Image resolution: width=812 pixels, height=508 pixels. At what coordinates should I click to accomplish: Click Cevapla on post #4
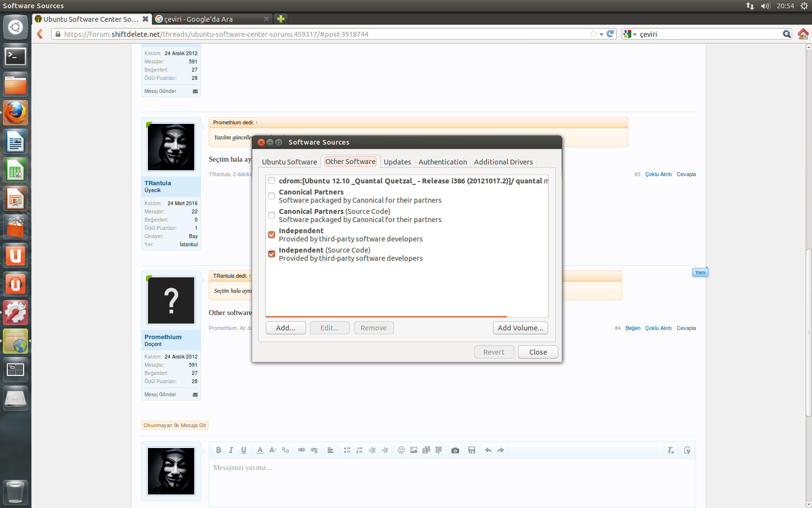point(686,328)
